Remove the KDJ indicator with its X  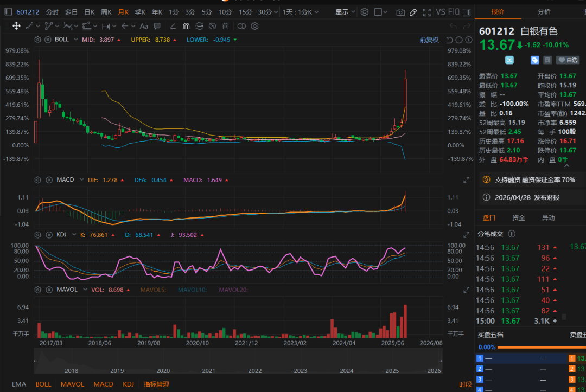coord(49,235)
